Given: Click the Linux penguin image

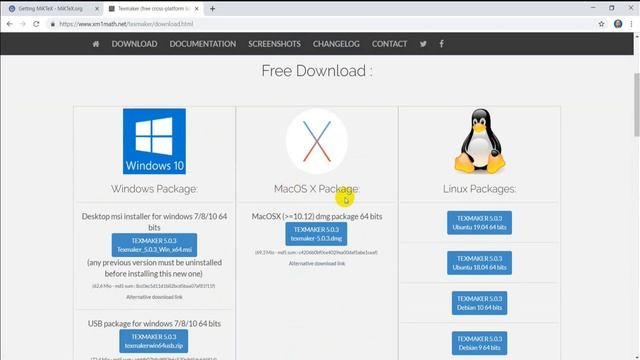Looking at the screenshot, I should pyautogui.click(x=480, y=141).
